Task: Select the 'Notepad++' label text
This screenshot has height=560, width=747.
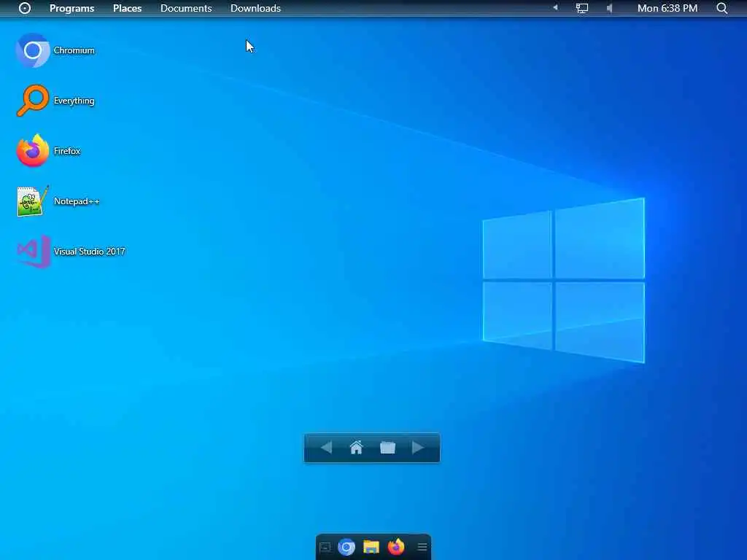Action: coord(77,201)
